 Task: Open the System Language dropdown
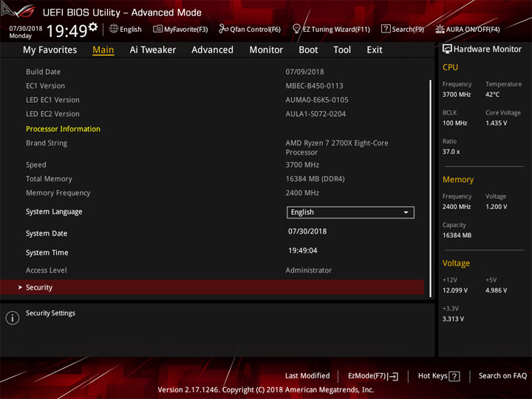(x=350, y=212)
